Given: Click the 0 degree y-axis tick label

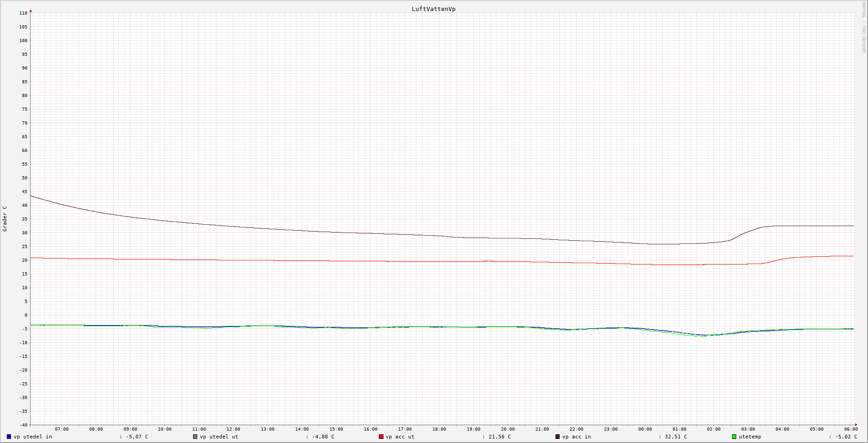Looking at the screenshot, I should (26, 315).
